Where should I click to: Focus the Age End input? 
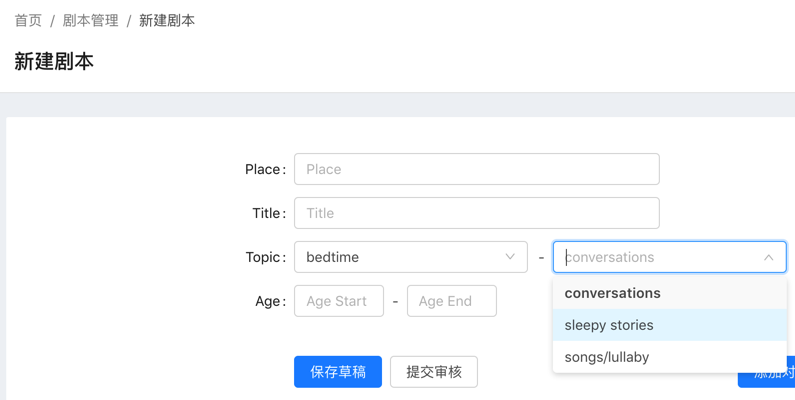[452, 301]
